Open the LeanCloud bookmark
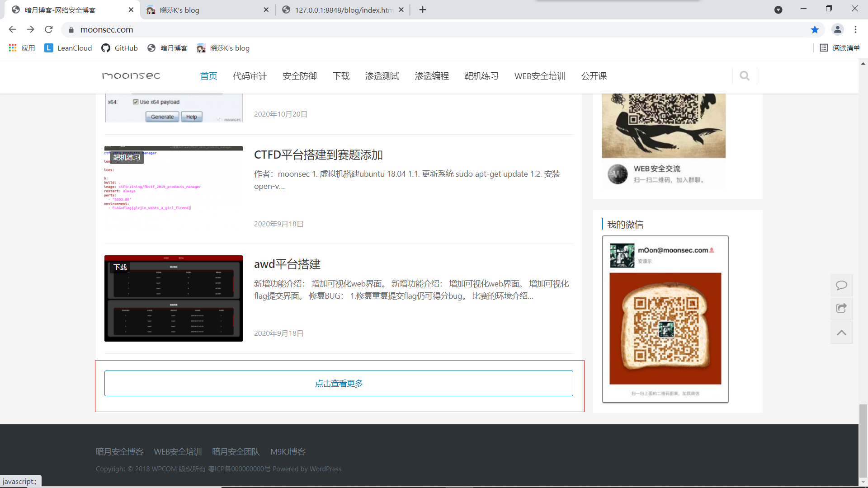This screenshot has width=868, height=488. click(68, 48)
